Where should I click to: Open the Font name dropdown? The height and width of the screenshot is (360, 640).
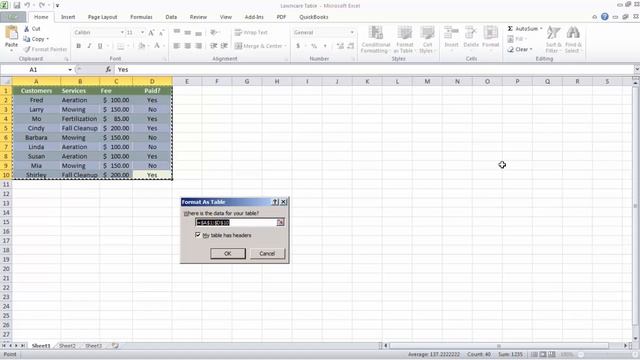(122, 32)
